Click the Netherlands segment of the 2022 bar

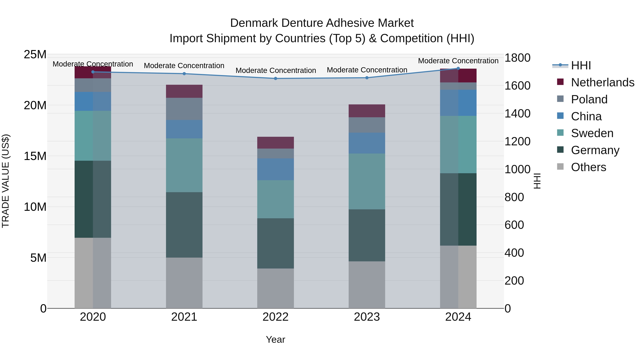[275, 143]
